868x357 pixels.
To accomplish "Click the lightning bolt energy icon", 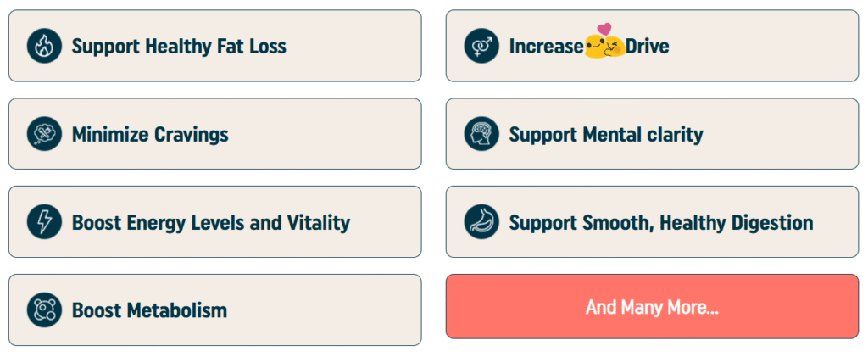I will pyautogui.click(x=44, y=222).
